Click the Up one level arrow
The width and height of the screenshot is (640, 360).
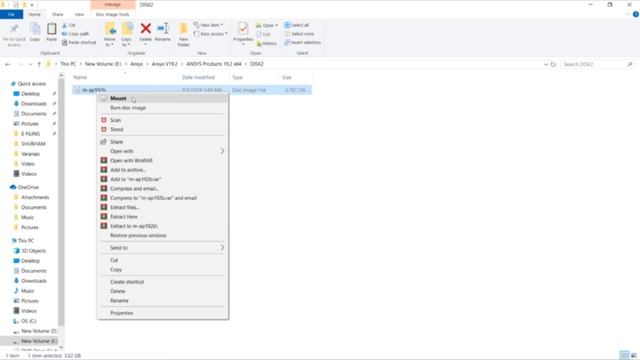39,64
